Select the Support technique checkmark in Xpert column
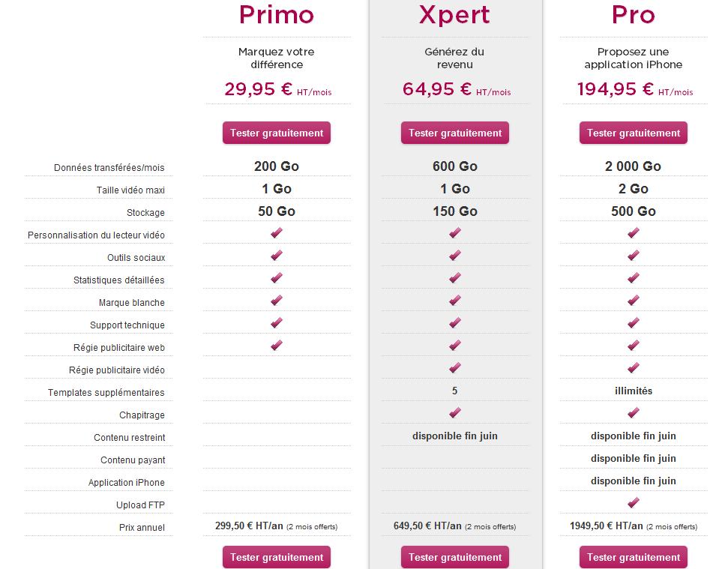This screenshot has height=569, width=728. [x=454, y=323]
